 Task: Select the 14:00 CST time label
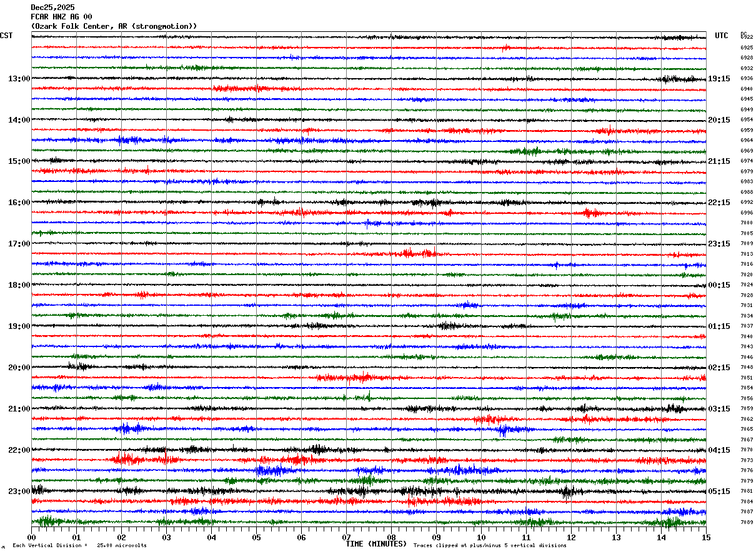[19, 120]
